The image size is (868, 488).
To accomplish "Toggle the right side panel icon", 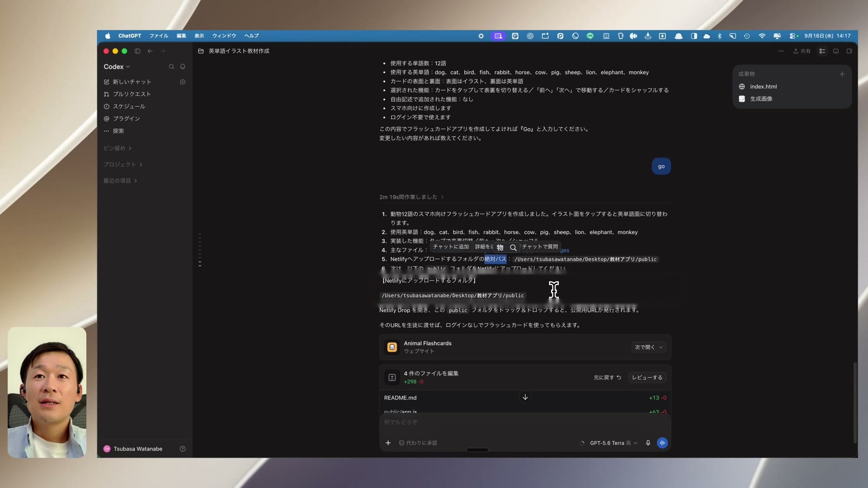I will [849, 51].
